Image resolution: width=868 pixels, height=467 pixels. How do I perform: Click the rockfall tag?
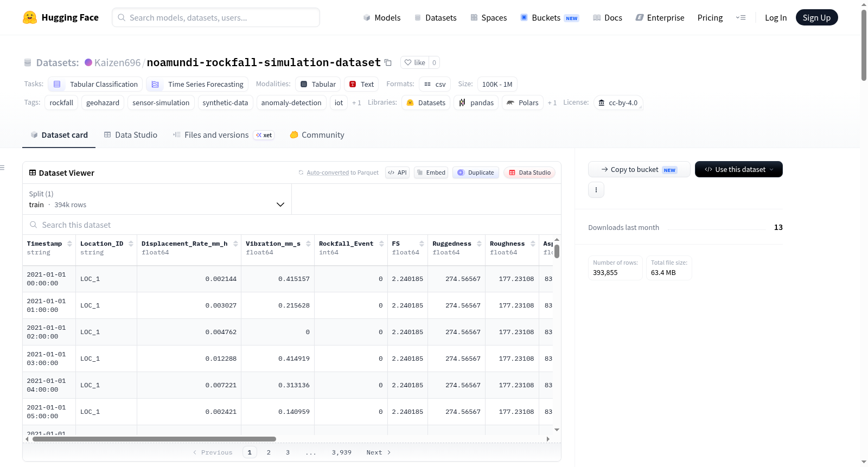tap(61, 103)
